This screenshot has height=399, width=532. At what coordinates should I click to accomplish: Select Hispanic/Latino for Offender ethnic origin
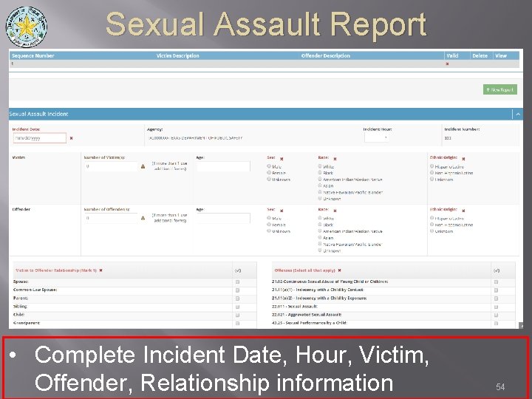432,218
